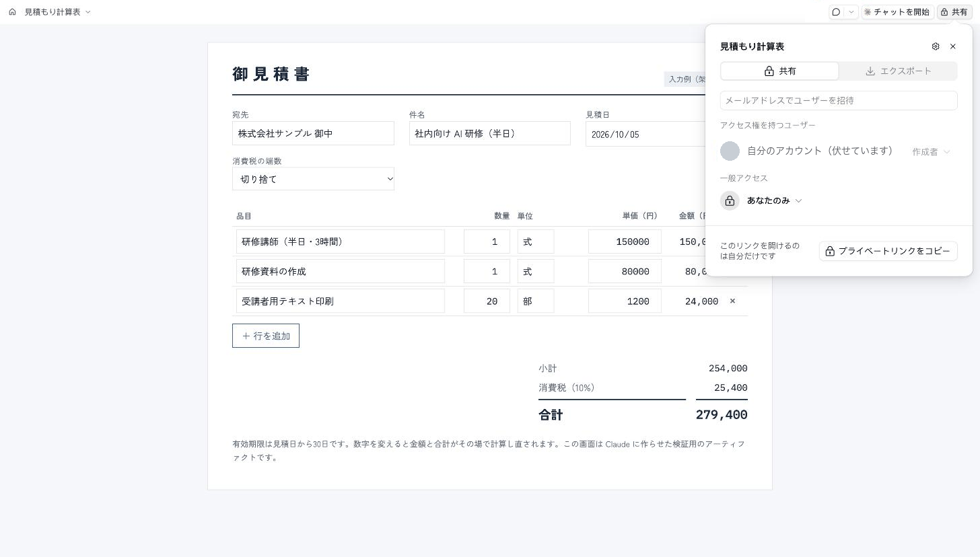Open the 消費税の端数 切り捨て dropdown

tap(313, 179)
